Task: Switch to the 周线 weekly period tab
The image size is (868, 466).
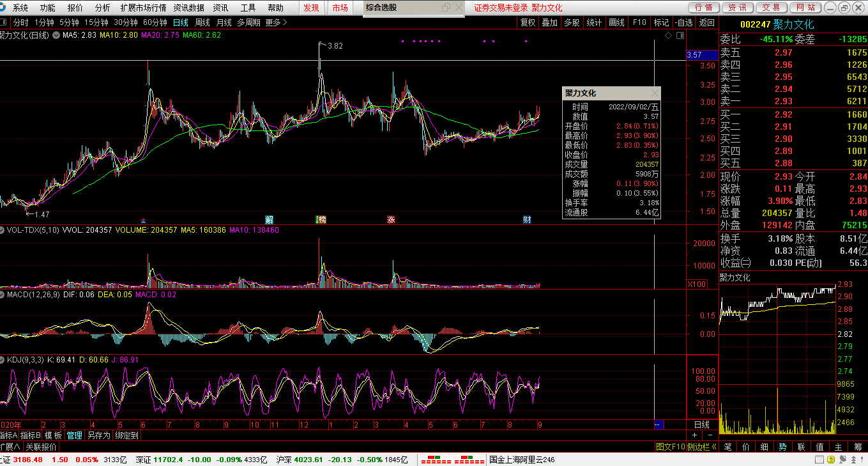Action: tap(202, 22)
